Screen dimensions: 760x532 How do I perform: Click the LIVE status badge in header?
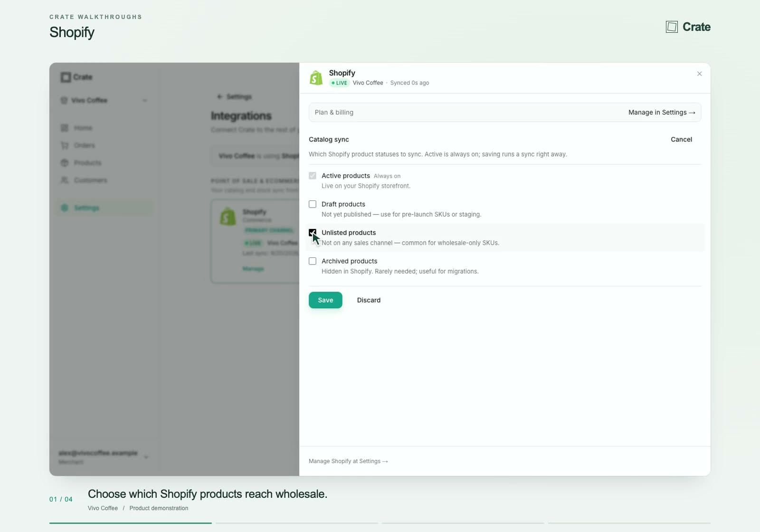(x=340, y=83)
